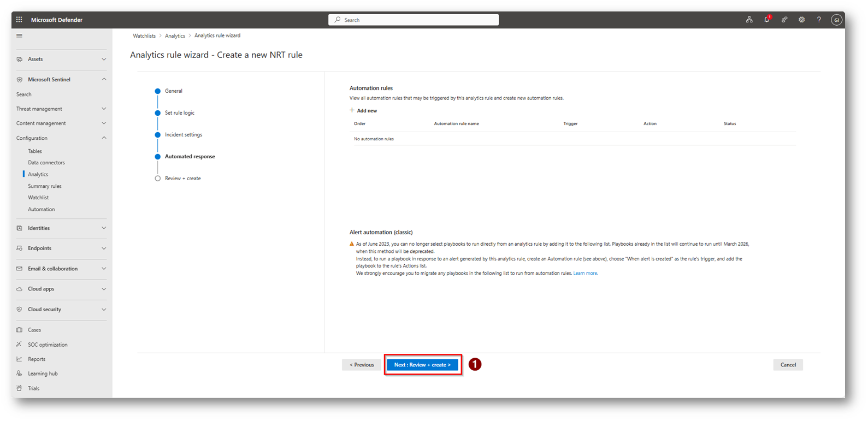The width and height of the screenshot is (868, 421).
Task: Open SOC optimization via its wand icon
Action: [19, 345]
